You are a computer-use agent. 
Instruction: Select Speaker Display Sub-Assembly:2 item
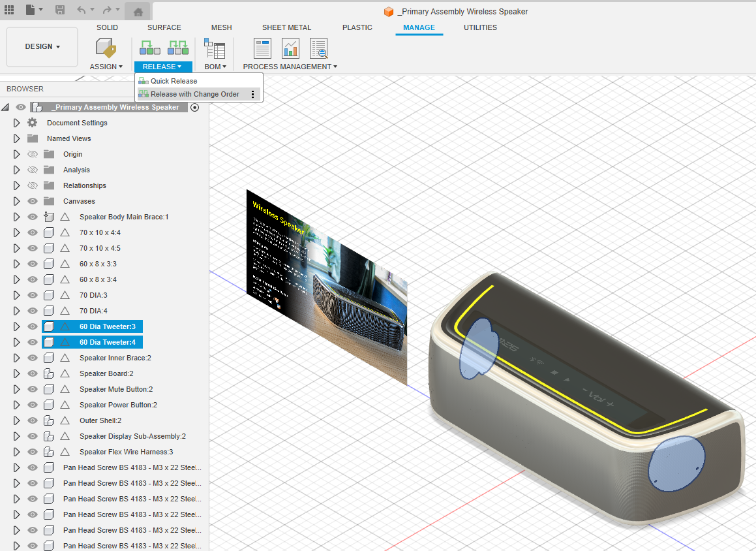(132, 436)
